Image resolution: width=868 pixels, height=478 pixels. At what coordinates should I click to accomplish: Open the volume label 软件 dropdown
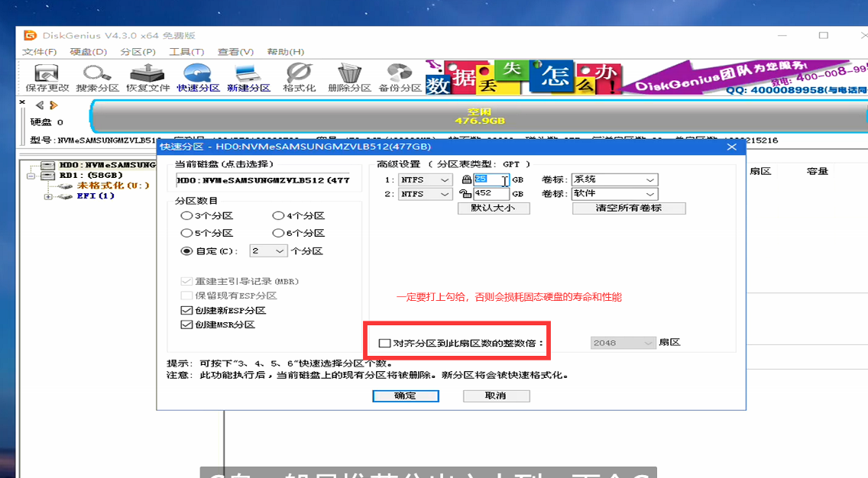(x=614, y=194)
